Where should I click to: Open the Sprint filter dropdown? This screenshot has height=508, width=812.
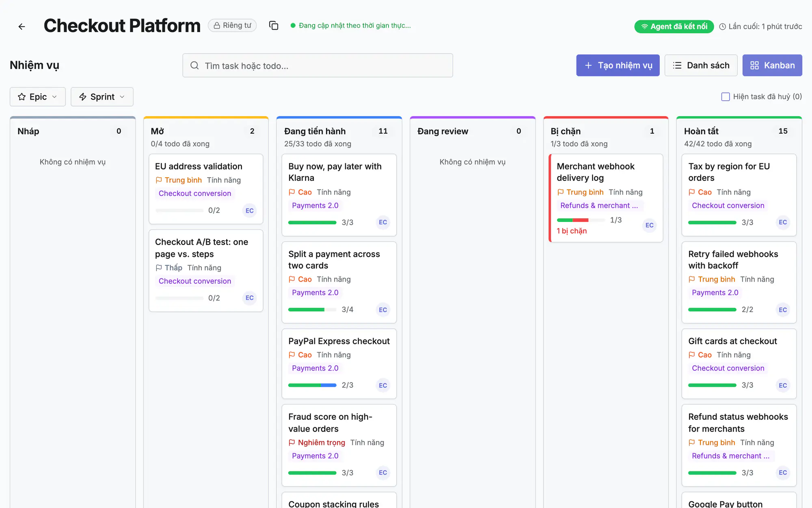(x=102, y=97)
